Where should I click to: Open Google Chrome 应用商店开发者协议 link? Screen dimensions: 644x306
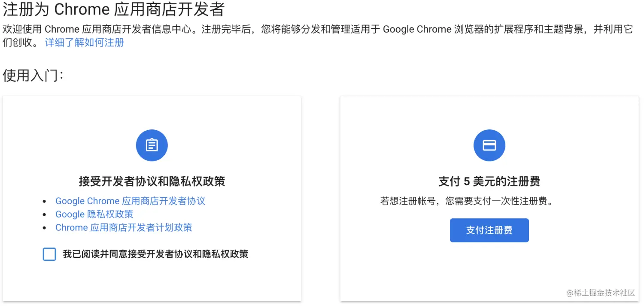tap(130, 201)
